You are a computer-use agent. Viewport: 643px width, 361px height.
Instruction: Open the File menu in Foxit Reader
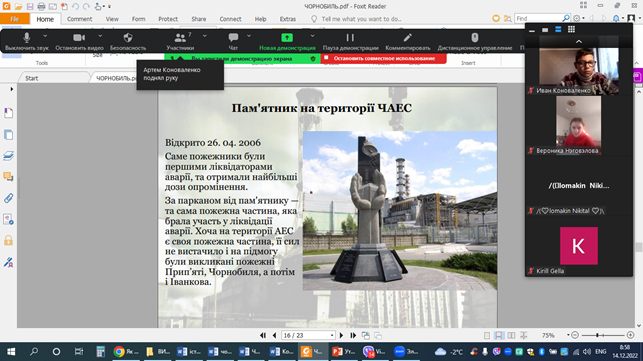click(15, 19)
